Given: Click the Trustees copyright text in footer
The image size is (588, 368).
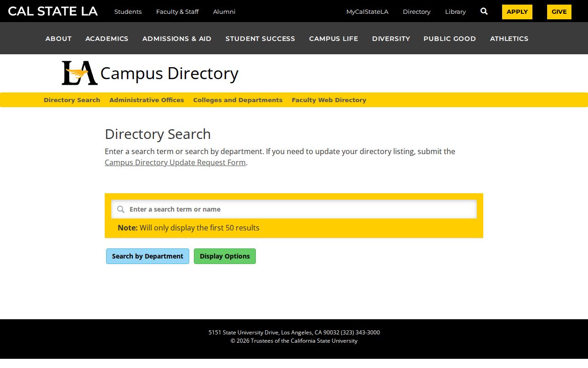Looking at the screenshot, I should click(x=294, y=341).
